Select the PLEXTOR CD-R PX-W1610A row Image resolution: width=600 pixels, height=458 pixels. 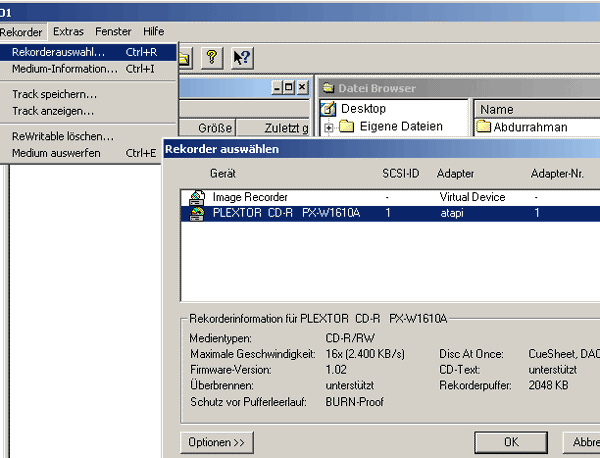click(390, 213)
